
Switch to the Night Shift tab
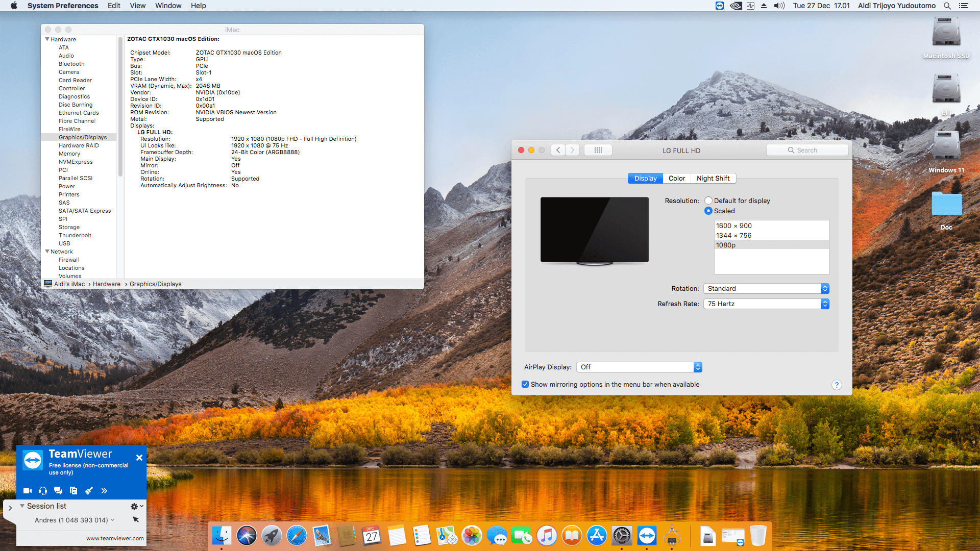coord(713,178)
